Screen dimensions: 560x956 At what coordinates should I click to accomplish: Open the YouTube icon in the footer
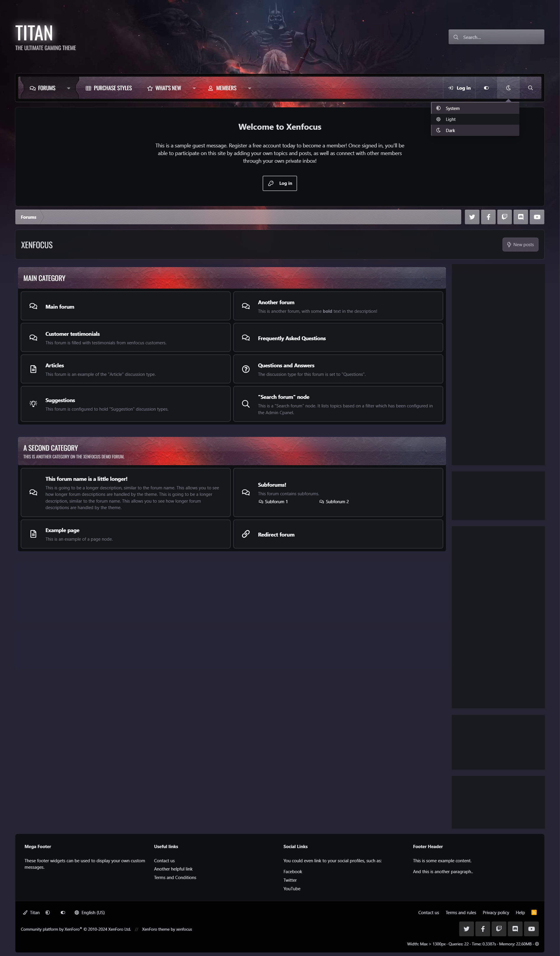coord(531,929)
